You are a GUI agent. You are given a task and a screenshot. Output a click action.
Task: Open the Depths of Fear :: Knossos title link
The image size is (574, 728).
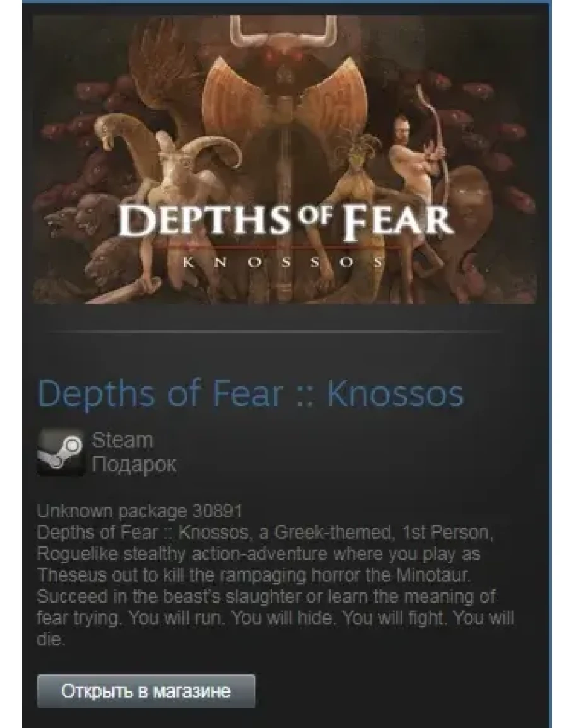(x=250, y=394)
